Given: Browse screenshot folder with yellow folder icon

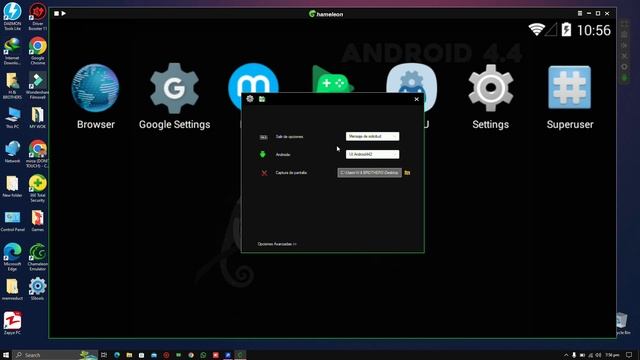Looking at the screenshot, I should pos(407,173).
